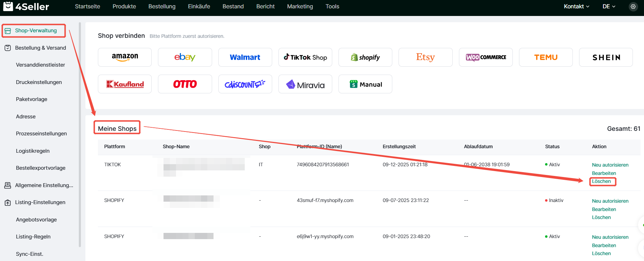Open the Kontakt dropdown
644x261 pixels.
coord(576,6)
